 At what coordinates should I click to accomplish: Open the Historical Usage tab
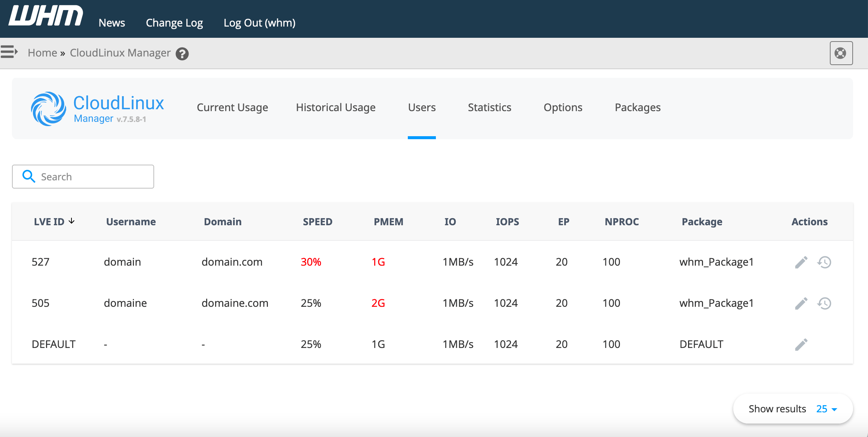[336, 108]
